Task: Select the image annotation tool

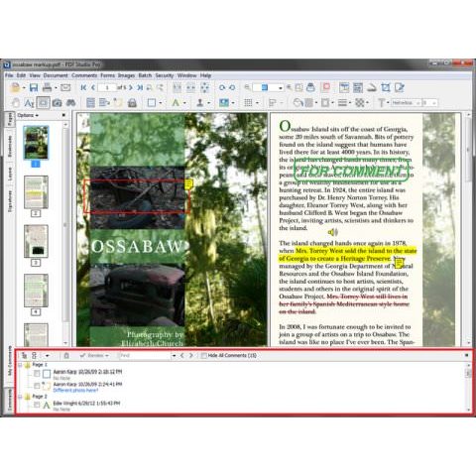Action: point(224,103)
